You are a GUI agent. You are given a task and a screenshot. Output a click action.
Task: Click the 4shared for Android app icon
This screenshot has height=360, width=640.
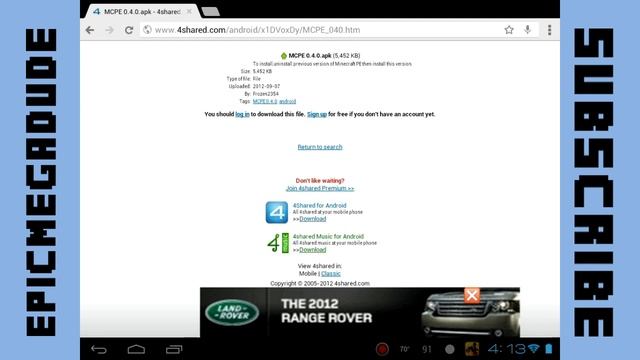pyautogui.click(x=277, y=212)
